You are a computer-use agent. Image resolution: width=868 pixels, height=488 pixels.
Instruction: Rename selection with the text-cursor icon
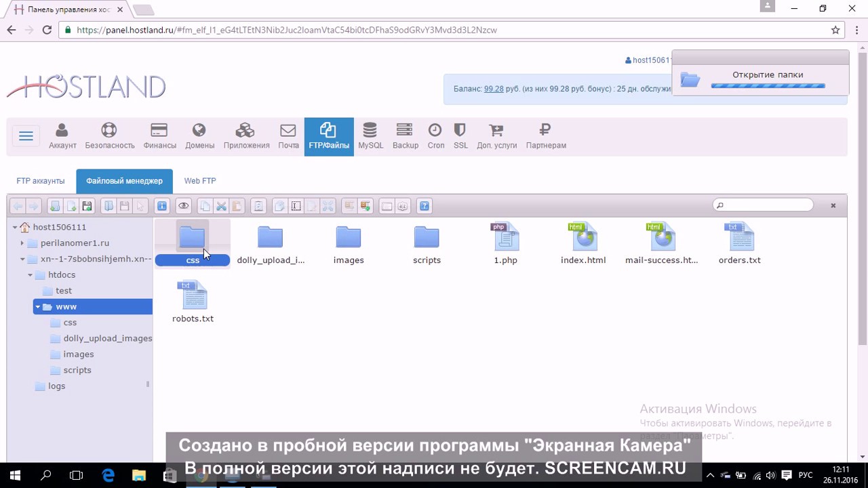(x=296, y=206)
